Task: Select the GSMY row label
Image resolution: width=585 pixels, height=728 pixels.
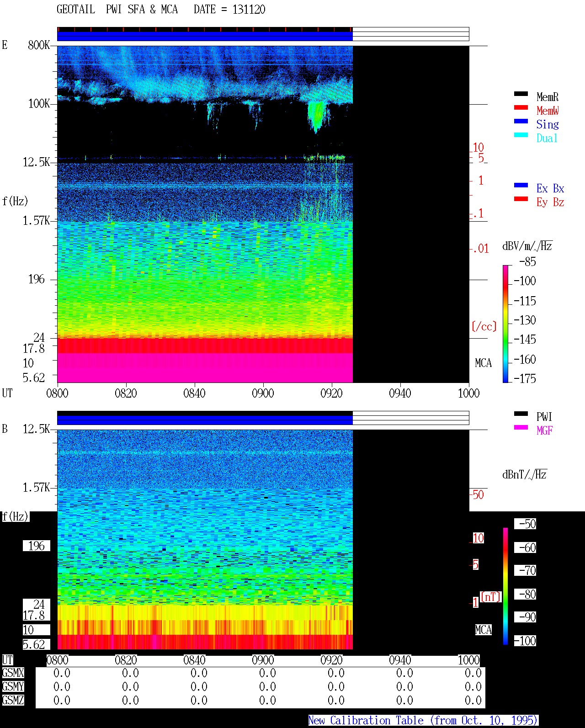Action: point(13,686)
